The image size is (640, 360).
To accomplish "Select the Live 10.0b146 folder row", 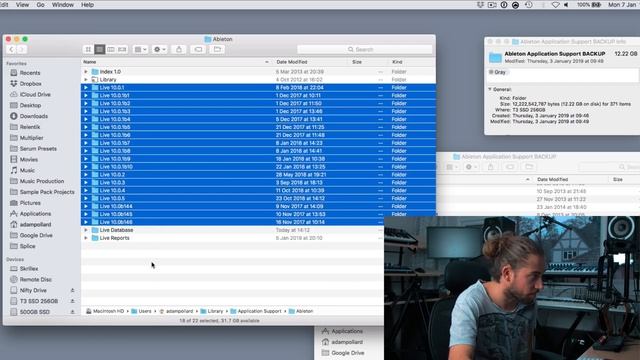I will click(x=233, y=222).
